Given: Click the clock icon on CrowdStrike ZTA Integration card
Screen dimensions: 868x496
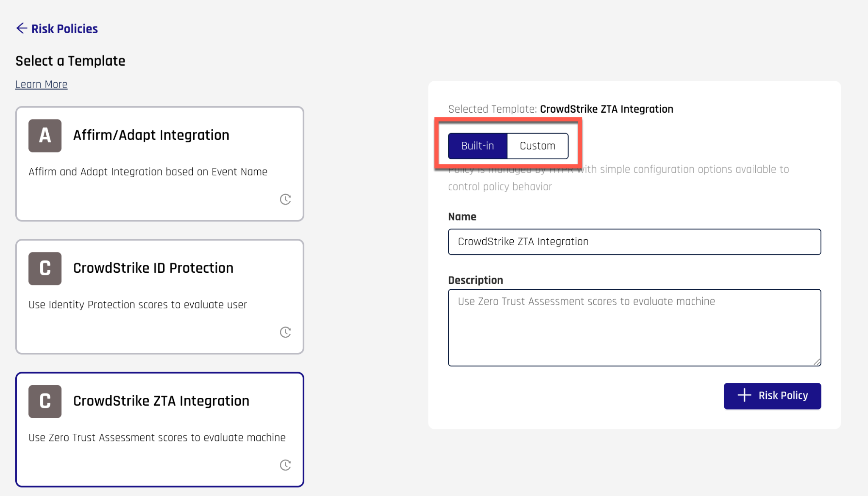Looking at the screenshot, I should pyautogui.click(x=286, y=465).
